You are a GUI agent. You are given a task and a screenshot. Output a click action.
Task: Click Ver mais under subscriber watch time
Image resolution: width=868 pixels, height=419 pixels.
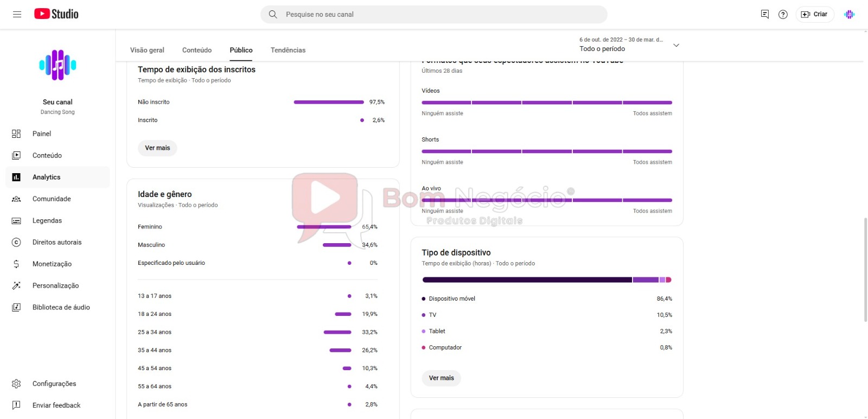tap(157, 148)
